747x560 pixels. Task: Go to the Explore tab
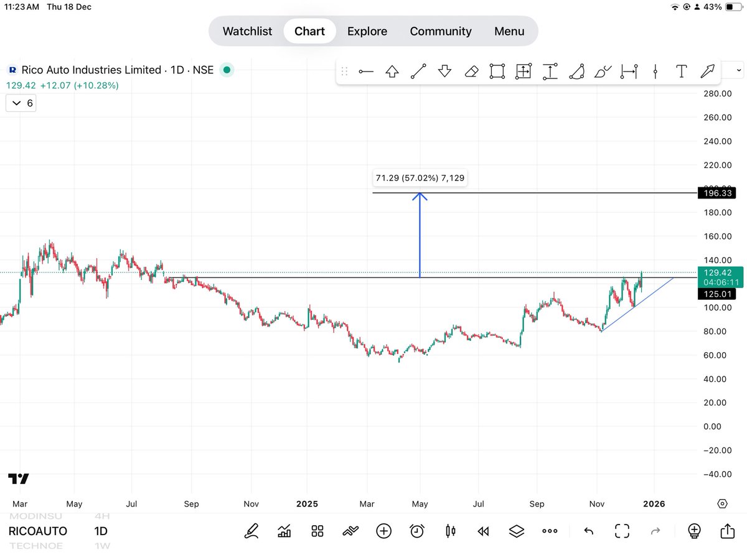367,31
